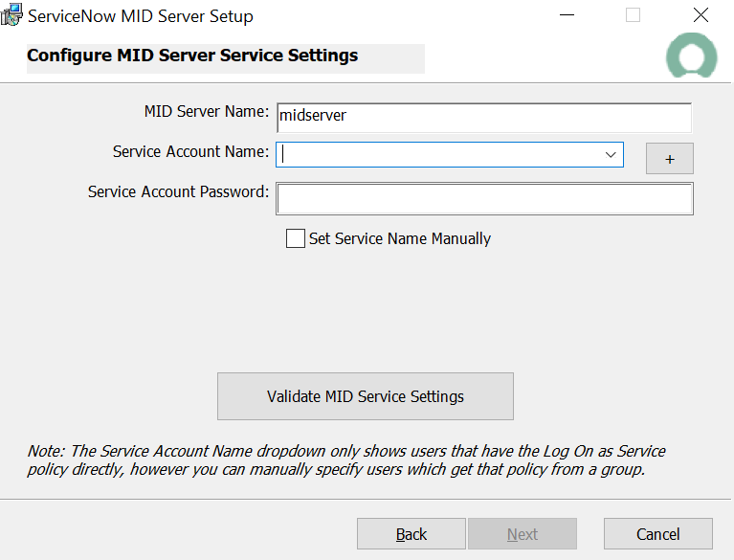Focus the Service Account Password field

click(x=484, y=199)
